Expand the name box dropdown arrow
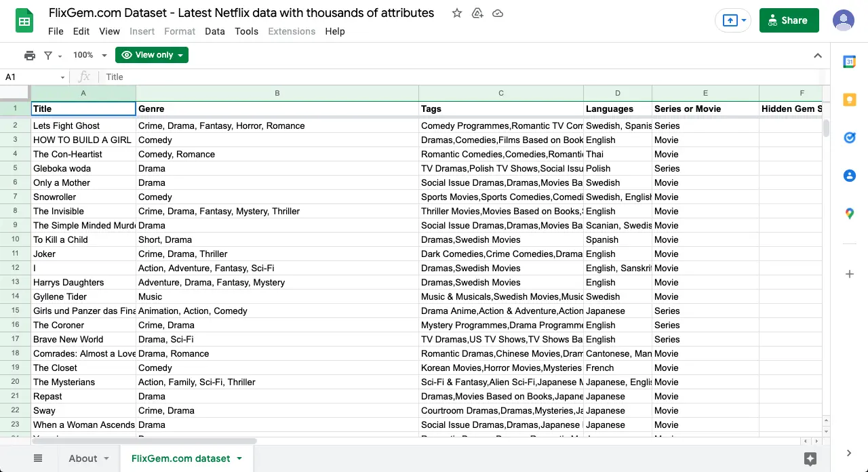 click(61, 77)
